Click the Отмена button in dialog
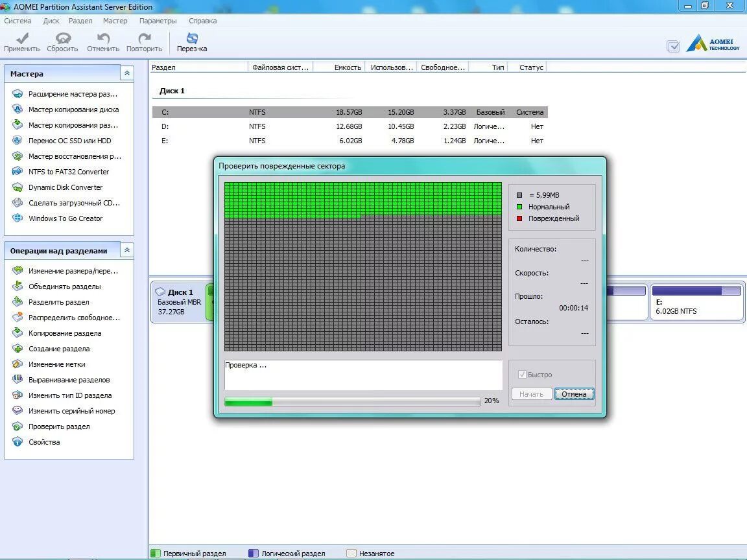The width and height of the screenshot is (747, 560). 574,394
